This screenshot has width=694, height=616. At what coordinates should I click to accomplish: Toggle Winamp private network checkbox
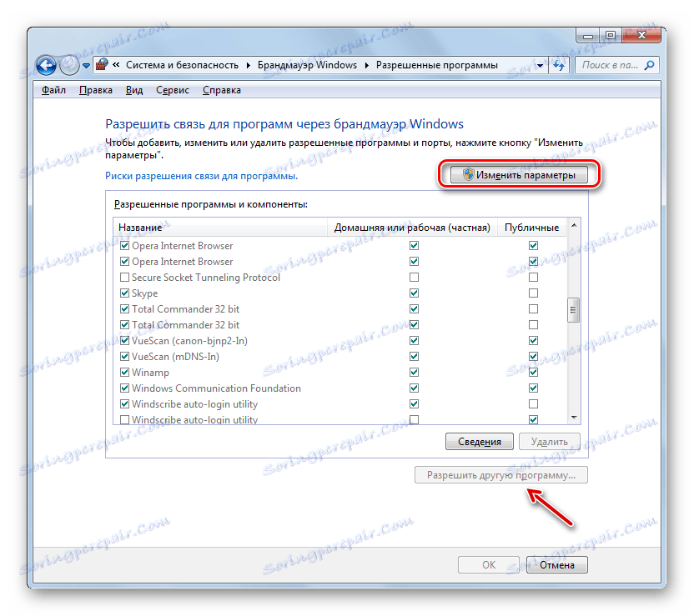tap(414, 373)
